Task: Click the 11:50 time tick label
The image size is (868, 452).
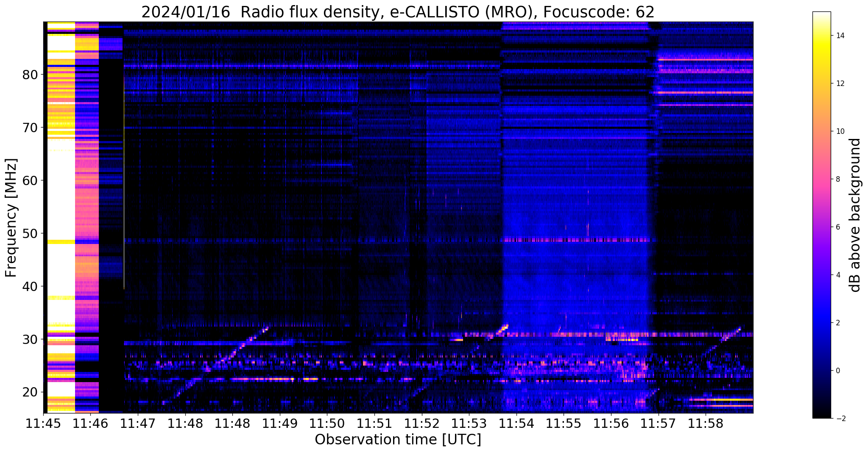Action: coord(327,424)
